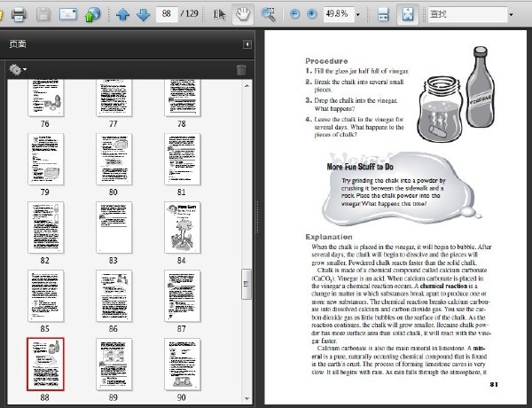Click the Email envelope icon
Viewport: 532px width, 408px height.
tap(68, 14)
